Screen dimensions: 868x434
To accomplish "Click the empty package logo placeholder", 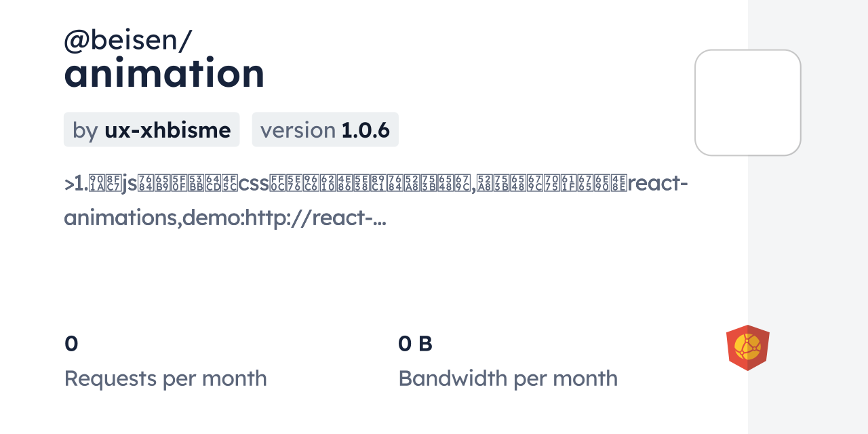I will pyautogui.click(x=747, y=102).
